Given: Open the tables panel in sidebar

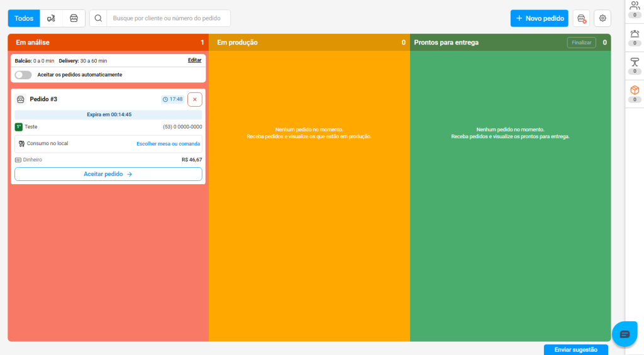Looking at the screenshot, I should [635, 62].
